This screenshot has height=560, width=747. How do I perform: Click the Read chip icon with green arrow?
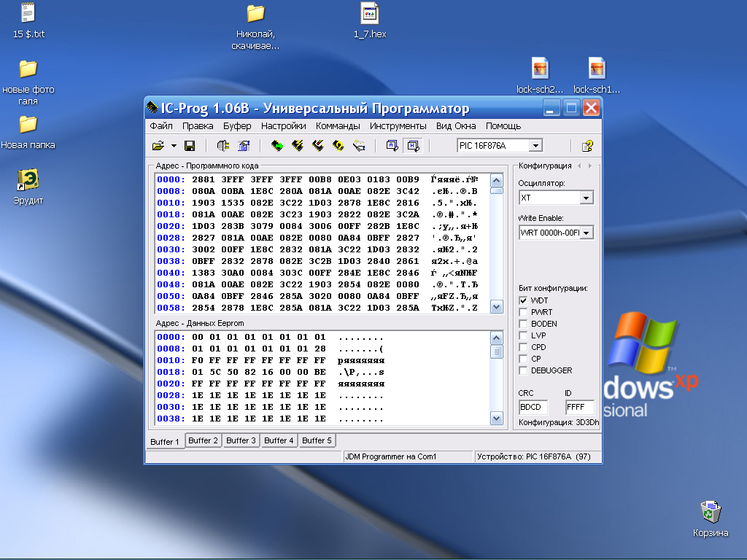[x=276, y=146]
